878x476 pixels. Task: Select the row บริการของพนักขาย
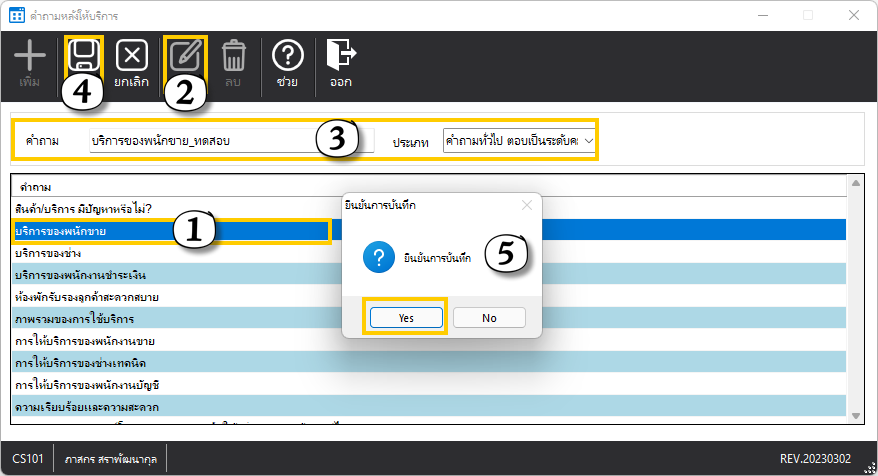tap(170, 231)
